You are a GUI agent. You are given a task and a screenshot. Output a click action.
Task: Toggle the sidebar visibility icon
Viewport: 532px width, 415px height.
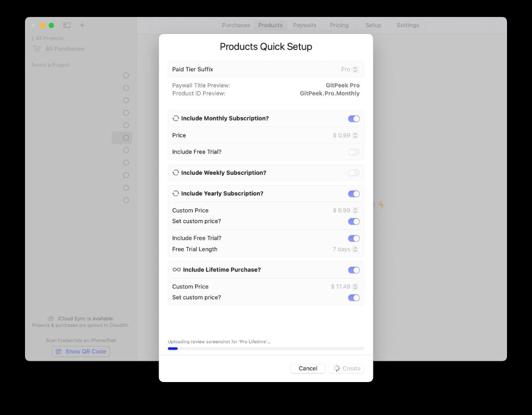(x=67, y=25)
